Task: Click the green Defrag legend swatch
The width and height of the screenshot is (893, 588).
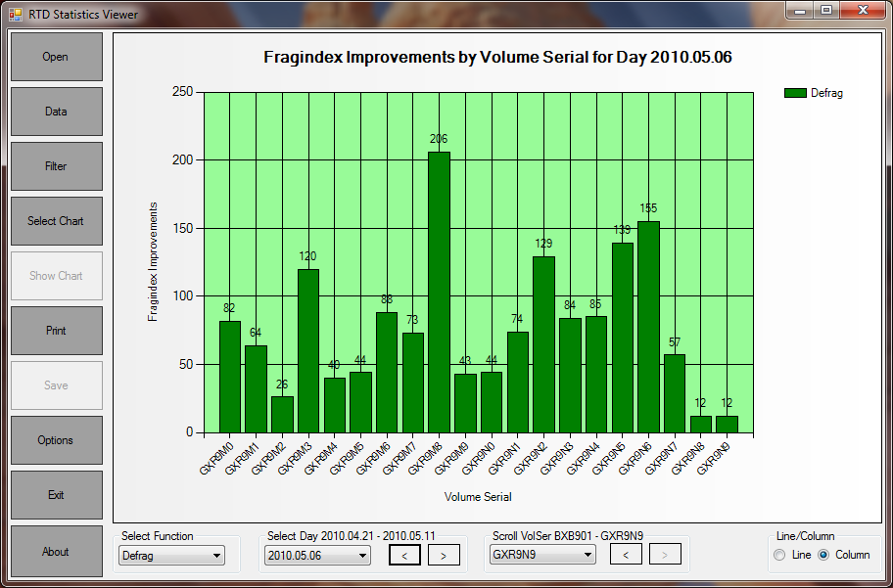Action: (795, 93)
